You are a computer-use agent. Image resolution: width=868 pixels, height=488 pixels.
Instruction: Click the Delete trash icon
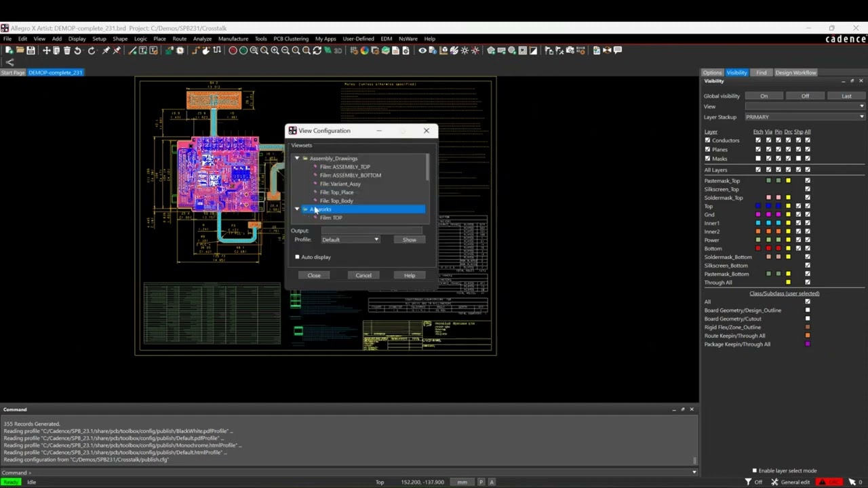67,50
